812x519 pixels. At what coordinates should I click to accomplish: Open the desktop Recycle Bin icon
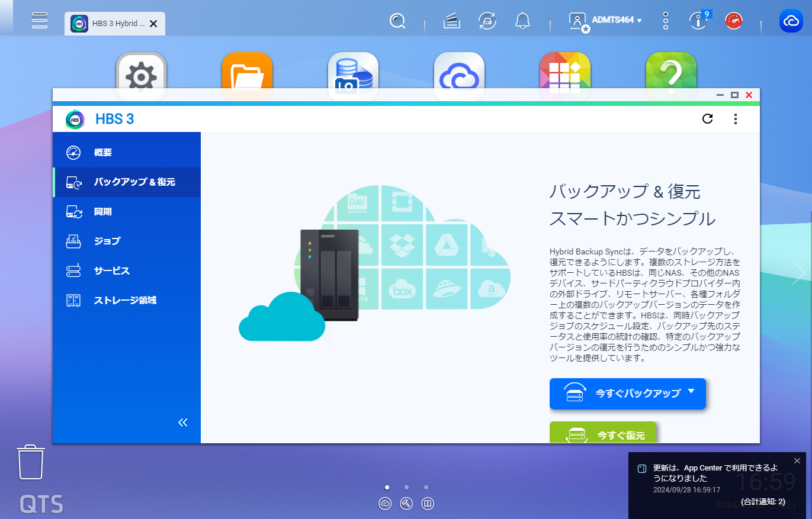[x=31, y=462]
